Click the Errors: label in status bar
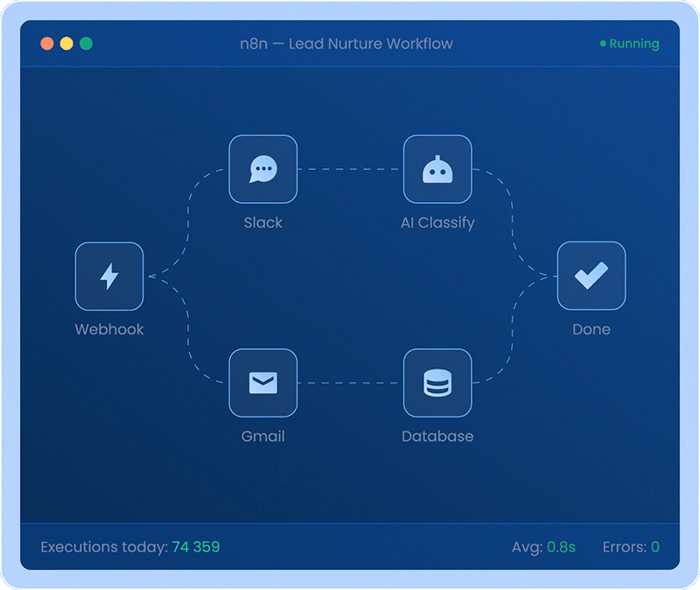The height and width of the screenshot is (590, 700). [x=625, y=547]
